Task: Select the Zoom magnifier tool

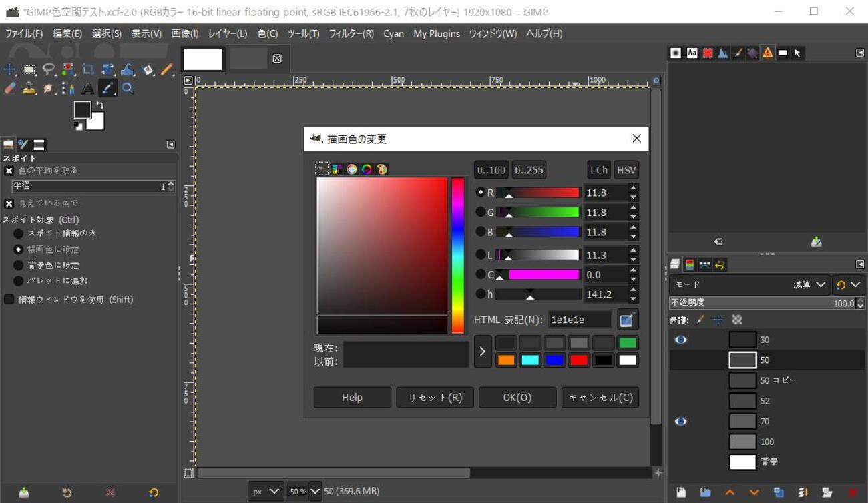Action: point(128,89)
